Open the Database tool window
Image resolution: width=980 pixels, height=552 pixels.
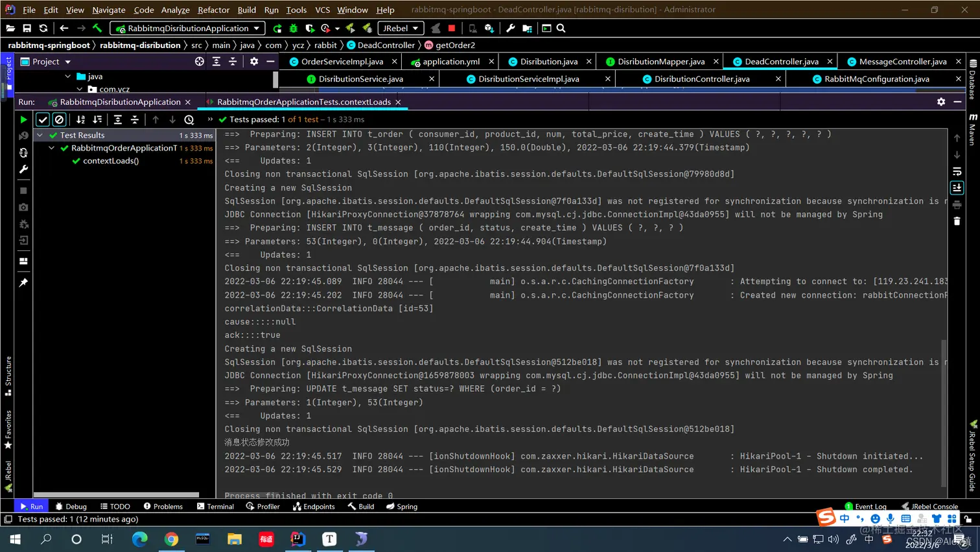pos(972,79)
